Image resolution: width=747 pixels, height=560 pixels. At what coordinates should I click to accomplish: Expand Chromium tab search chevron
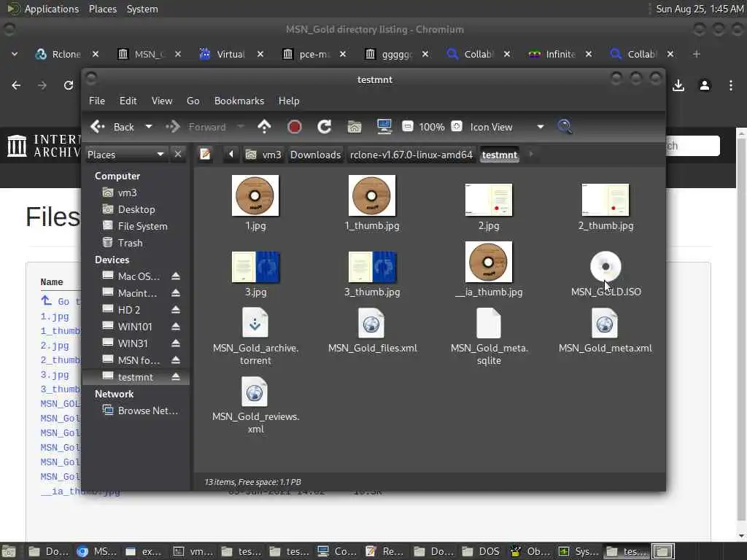tap(15, 54)
